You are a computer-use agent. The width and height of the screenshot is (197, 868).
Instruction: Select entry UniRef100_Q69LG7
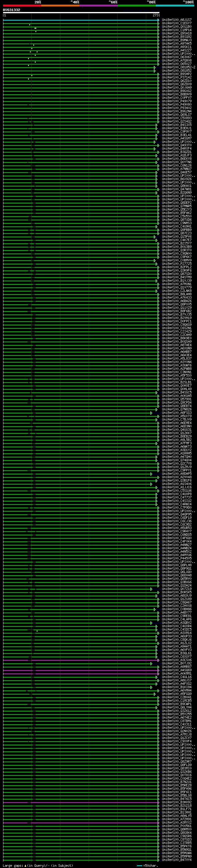click(177, 115)
